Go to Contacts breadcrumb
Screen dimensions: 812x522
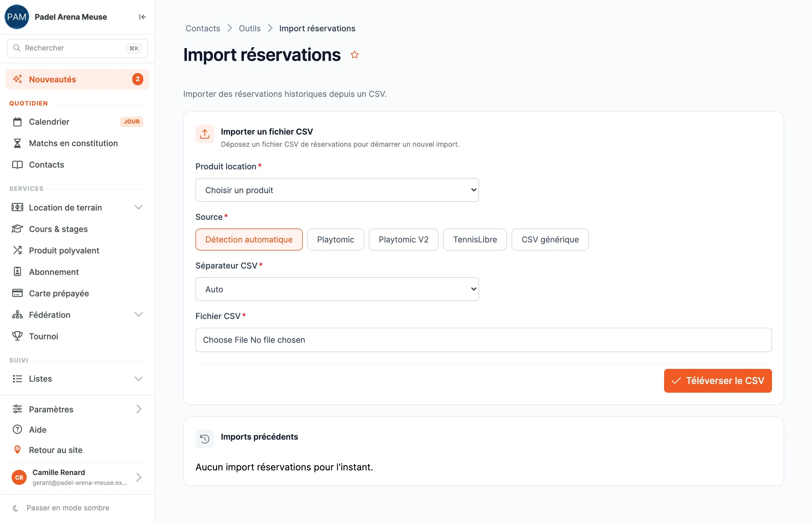coord(203,28)
